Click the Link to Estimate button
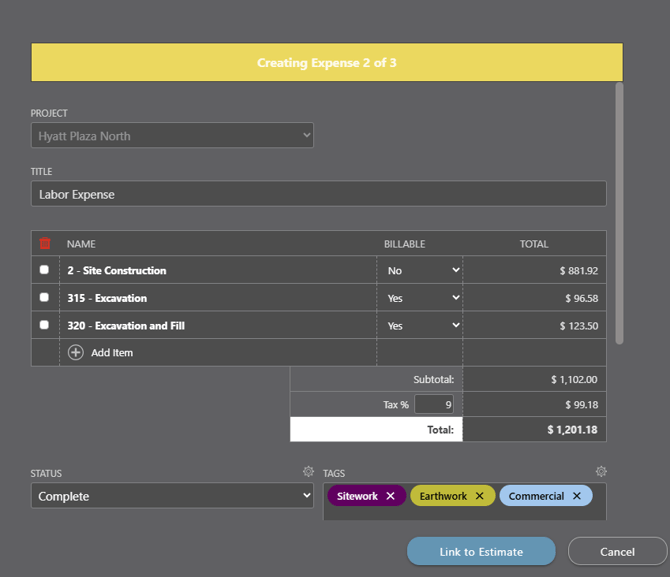 (x=481, y=551)
